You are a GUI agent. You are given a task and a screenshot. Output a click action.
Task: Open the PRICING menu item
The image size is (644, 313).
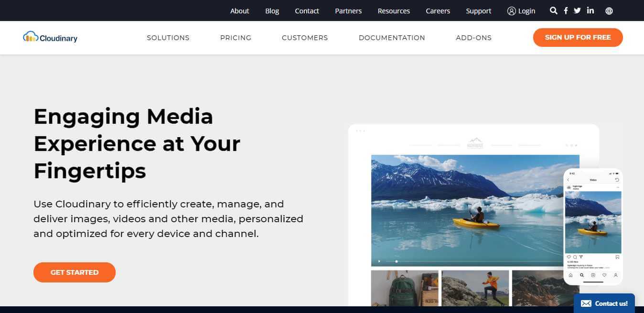pyautogui.click(x=236, y=38)
